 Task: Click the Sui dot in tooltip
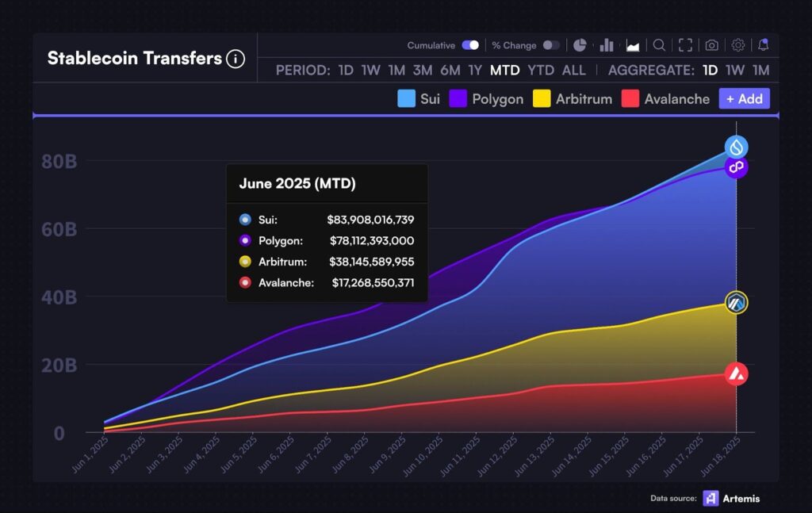pos(245,220)
